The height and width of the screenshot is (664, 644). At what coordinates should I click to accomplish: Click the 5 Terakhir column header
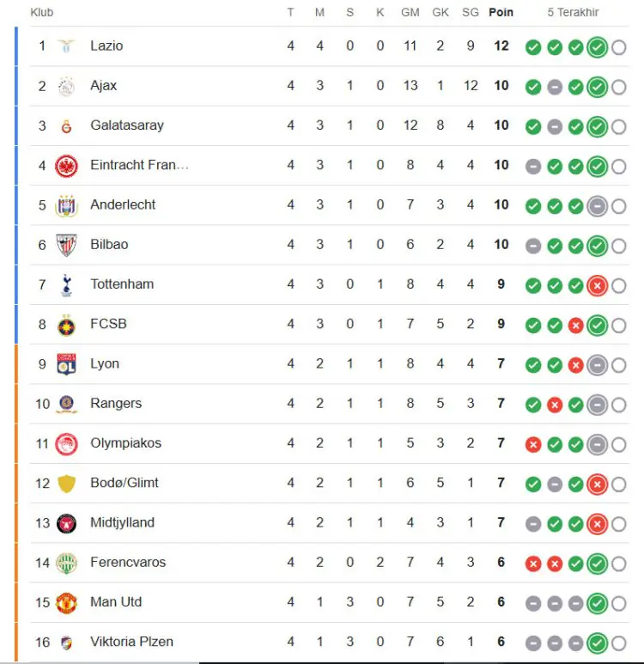pos(573,12)
